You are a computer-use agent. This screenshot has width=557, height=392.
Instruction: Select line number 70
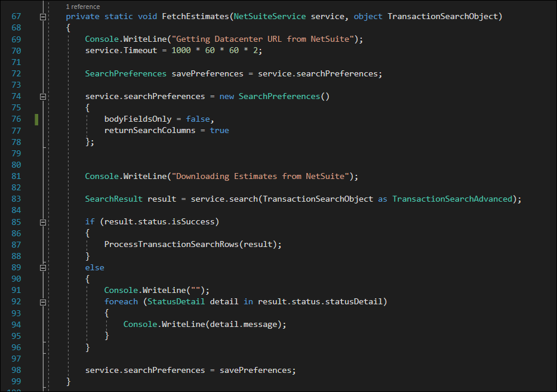[16, 51]
